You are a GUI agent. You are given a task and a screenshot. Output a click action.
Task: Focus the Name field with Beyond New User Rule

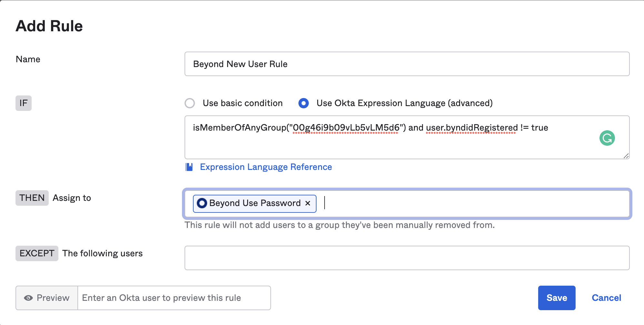coord(407,64)
